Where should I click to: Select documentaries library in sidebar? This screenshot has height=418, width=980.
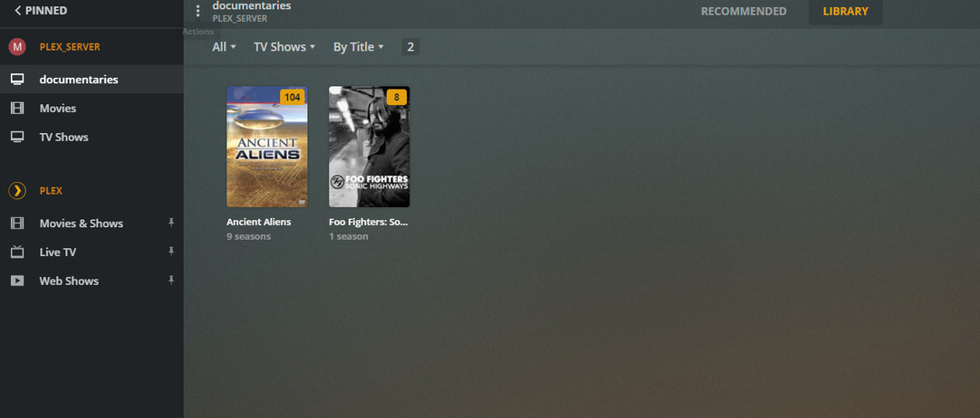[x=91, y=80]
